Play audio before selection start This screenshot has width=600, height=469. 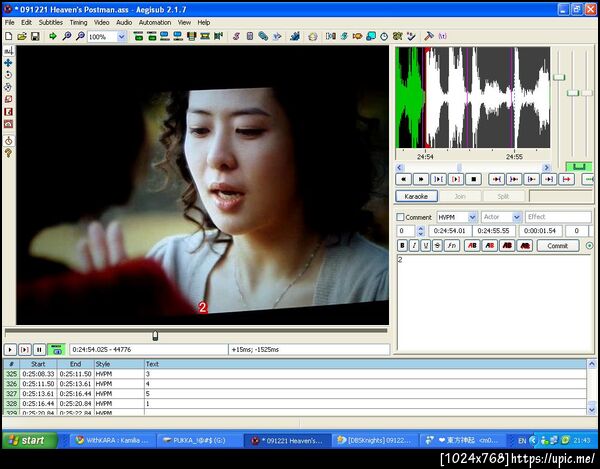click(x=496, y=179)
